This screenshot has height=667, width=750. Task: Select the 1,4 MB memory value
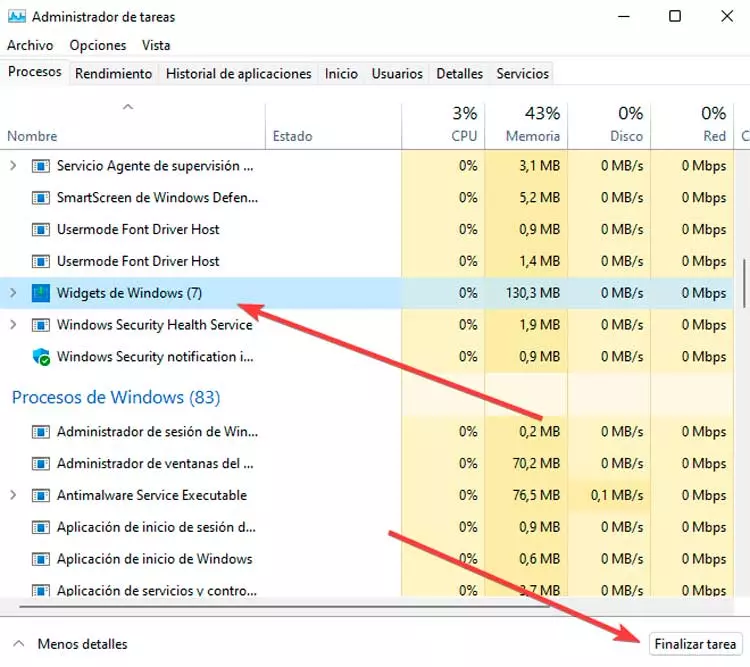pyautogui.click(x=540, y=261)
